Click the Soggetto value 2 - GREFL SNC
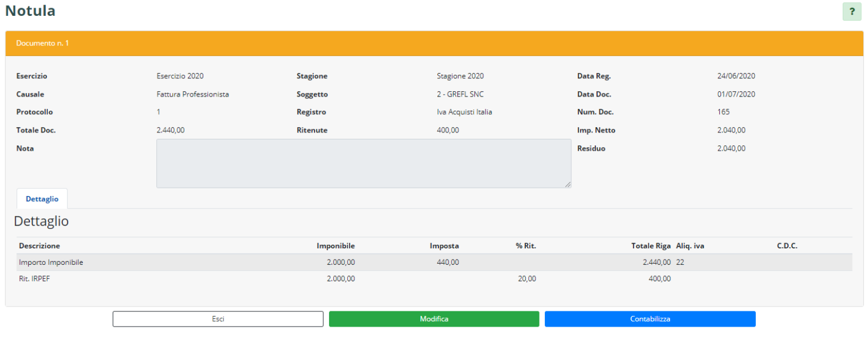The image size is (868, 339). 460,94
